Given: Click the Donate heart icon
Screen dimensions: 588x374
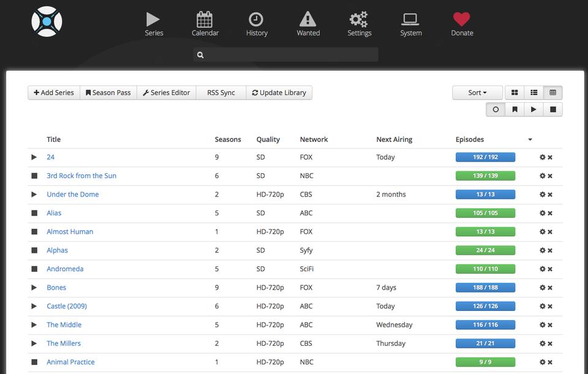Looking at the screenshot, I should 461,20.
